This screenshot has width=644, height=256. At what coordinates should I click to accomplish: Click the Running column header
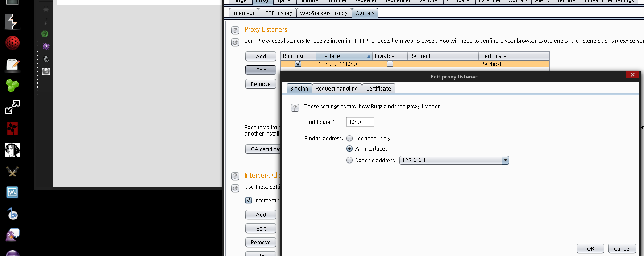[298, 56]
